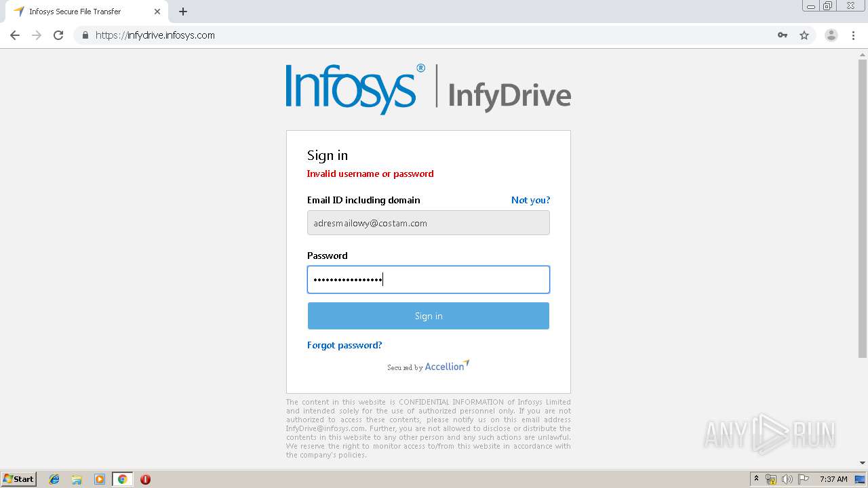
Task: Click the page's vertical scrollbar
Action: click(x=863, y=209)
